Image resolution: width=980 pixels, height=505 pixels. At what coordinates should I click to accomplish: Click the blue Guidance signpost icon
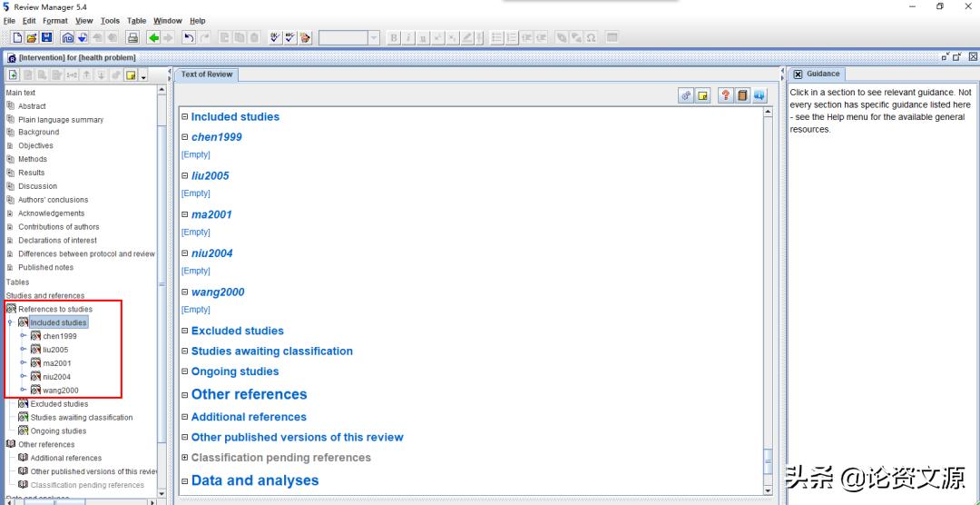coord(759,95)
